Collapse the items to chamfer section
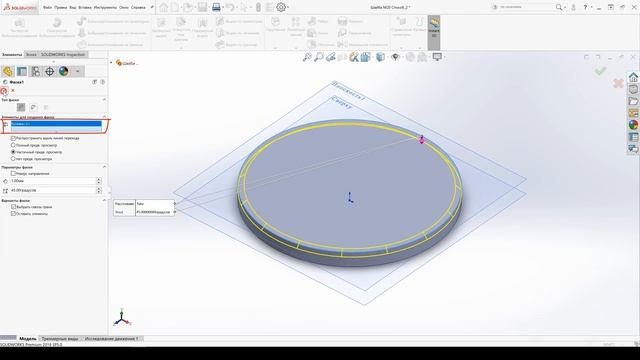 point(104,117)
